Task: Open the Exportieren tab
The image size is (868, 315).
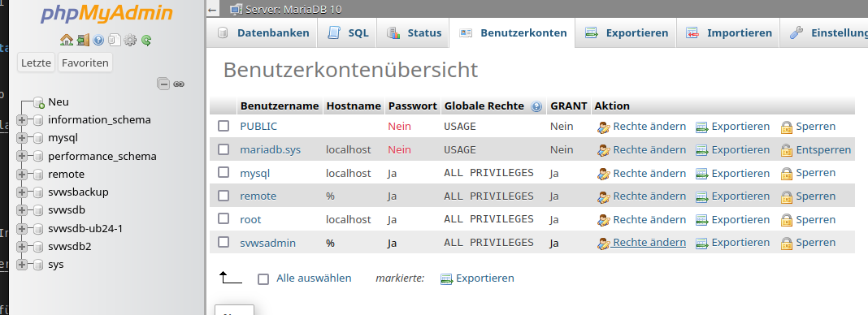Action: [626, 33]
